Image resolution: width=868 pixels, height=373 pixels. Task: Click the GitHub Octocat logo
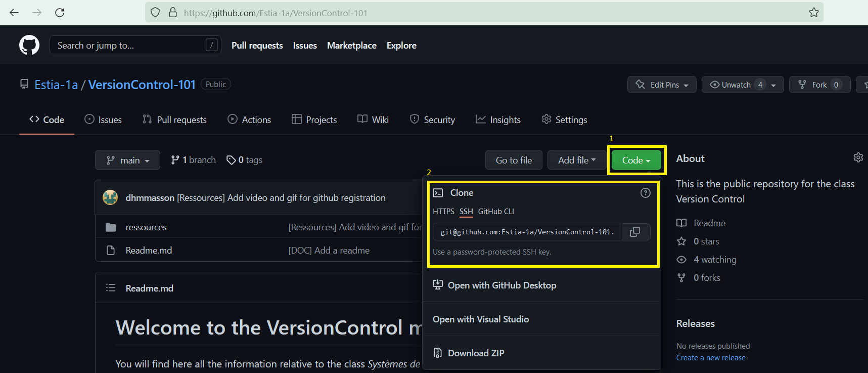29,46
